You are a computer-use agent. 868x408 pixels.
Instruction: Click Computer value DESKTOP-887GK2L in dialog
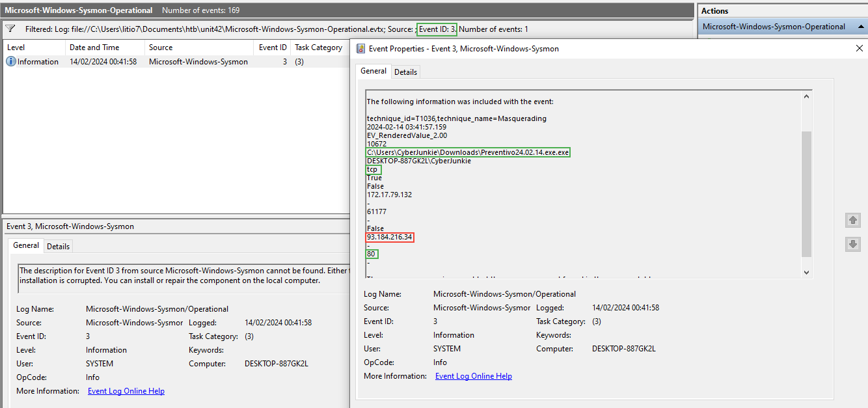click(624, 349)
